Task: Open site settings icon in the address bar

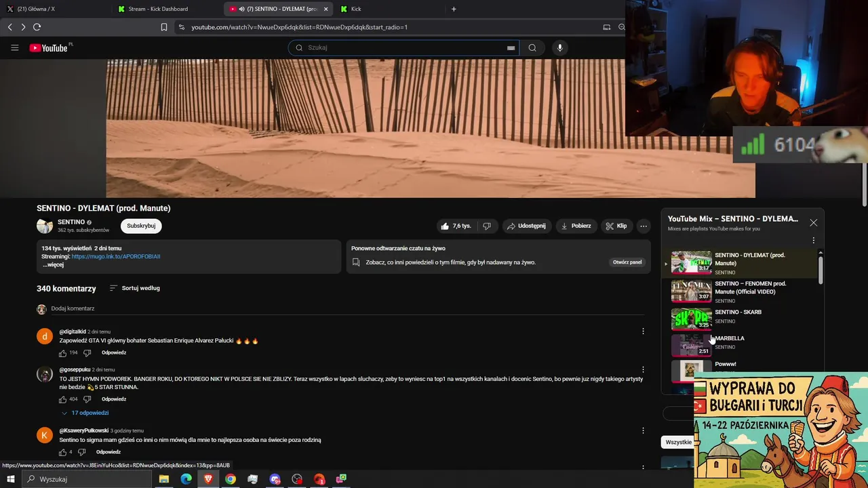Action: pyautogui.click(x=180, y=27)
